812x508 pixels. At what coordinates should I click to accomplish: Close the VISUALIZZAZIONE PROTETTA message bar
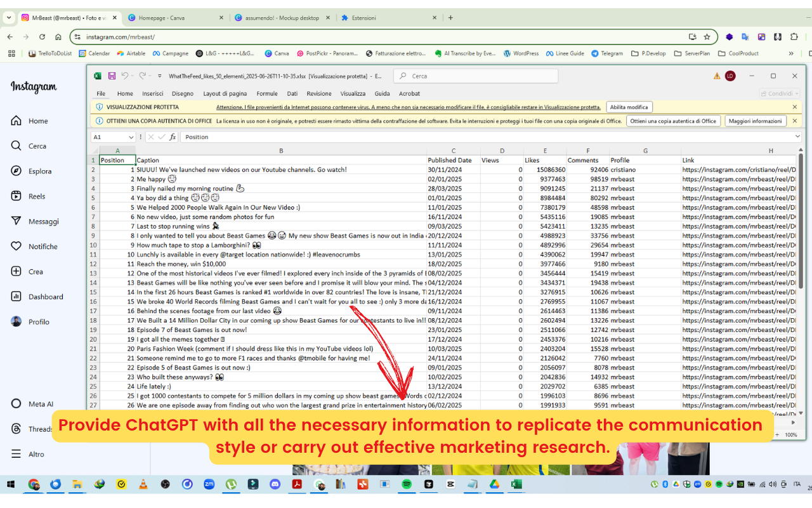(795, 107)
